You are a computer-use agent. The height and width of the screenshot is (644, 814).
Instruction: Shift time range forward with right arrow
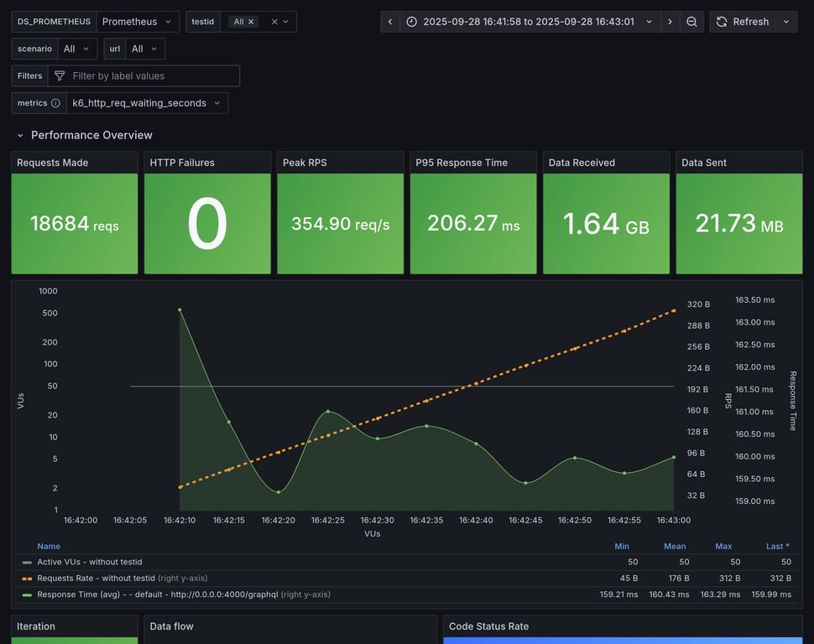click(670, 22)
